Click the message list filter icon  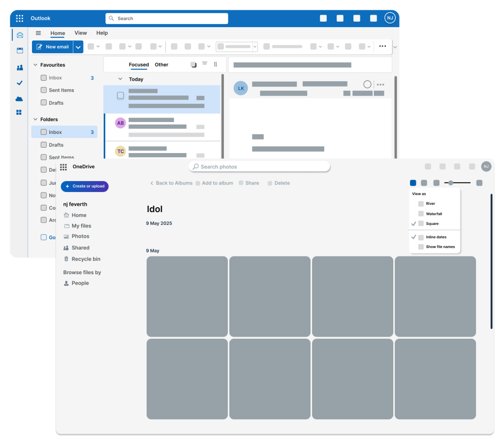(205, 63)
